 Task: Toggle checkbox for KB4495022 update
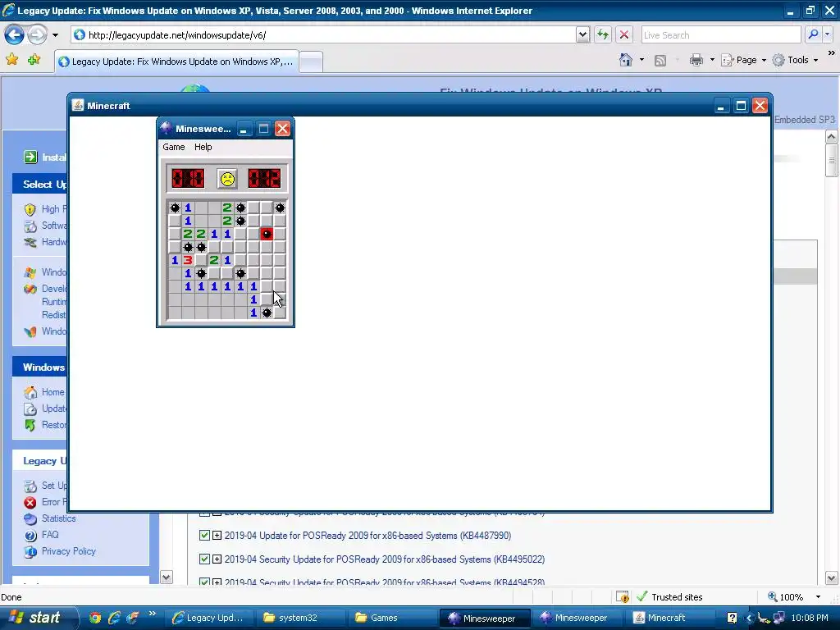pos(204,559)
